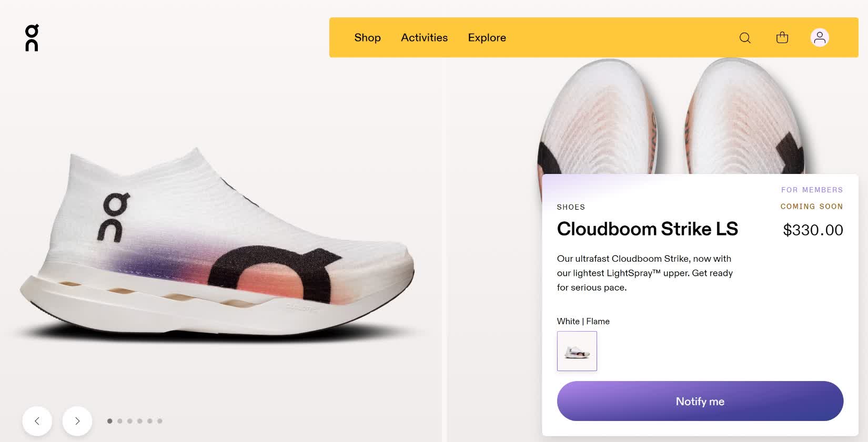This screenshot has height=442, width=868.
Task: Open the Explore menu
Action: (487, 38)
